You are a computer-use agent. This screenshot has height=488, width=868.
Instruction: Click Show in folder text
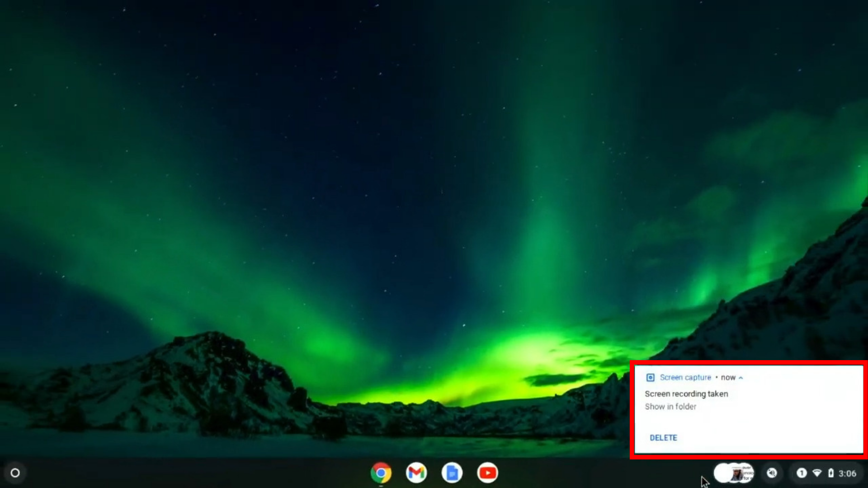[x=670, y=407]
